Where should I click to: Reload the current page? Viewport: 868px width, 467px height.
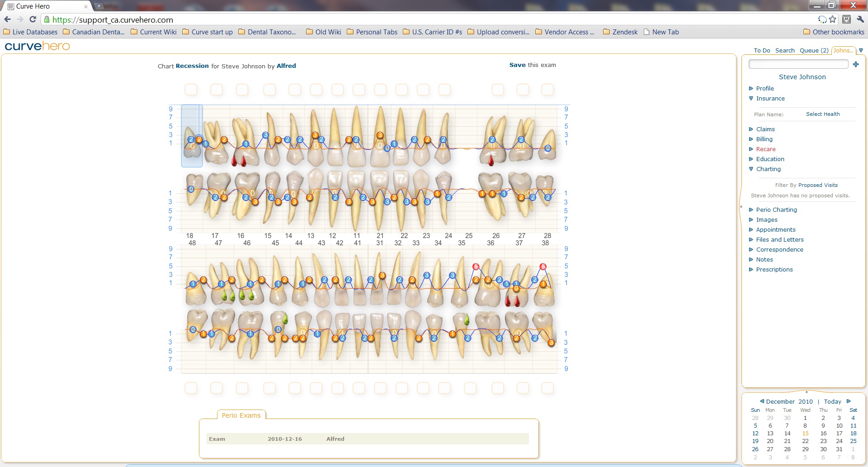point(33,19)
